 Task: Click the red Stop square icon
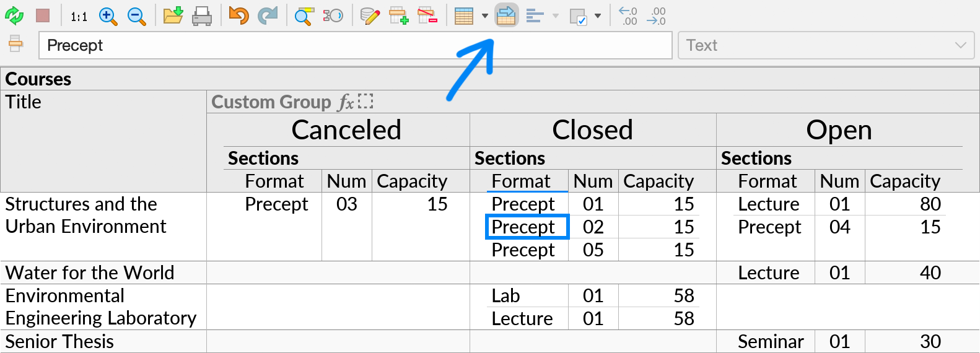(x=43, y=15)
